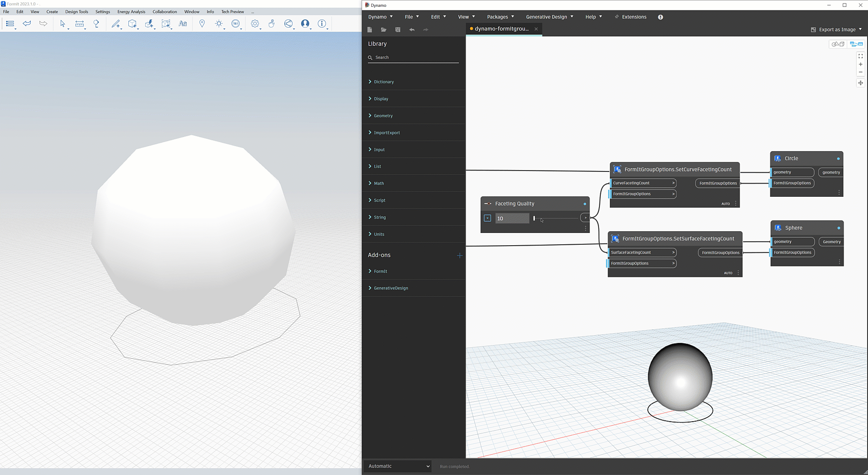Click the Dynamo notification alert icon
This screenshot has width=868, height=475.
click(660, 17)
